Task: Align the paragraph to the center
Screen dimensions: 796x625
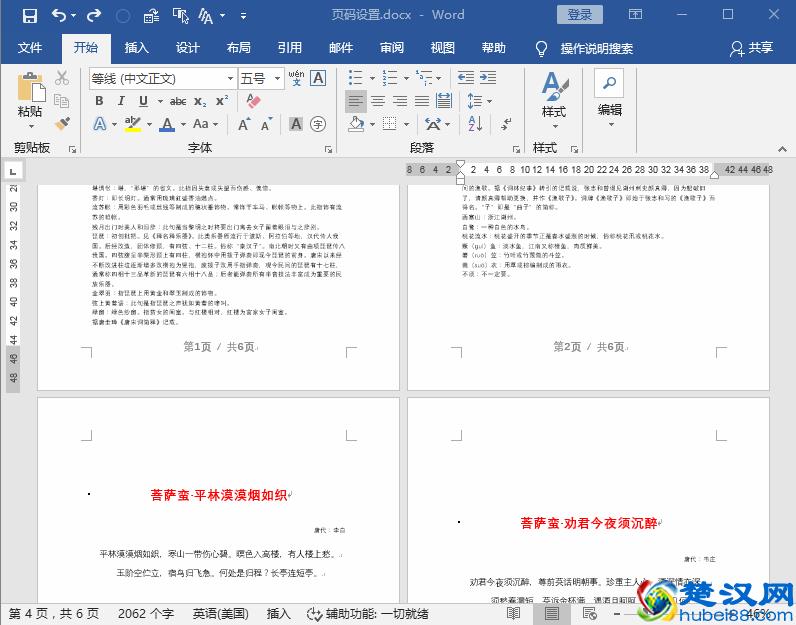Action: 378,101
